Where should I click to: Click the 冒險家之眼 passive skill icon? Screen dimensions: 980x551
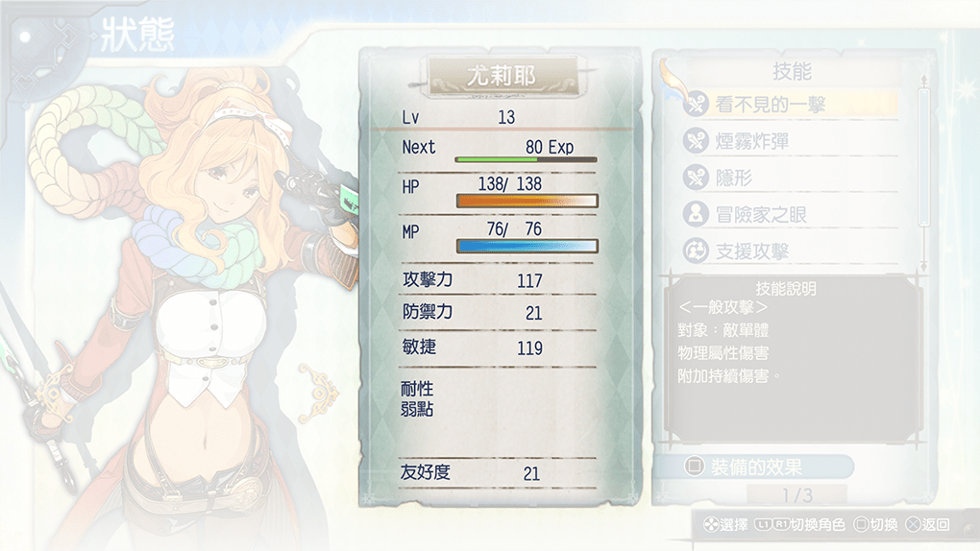[695, 214]
